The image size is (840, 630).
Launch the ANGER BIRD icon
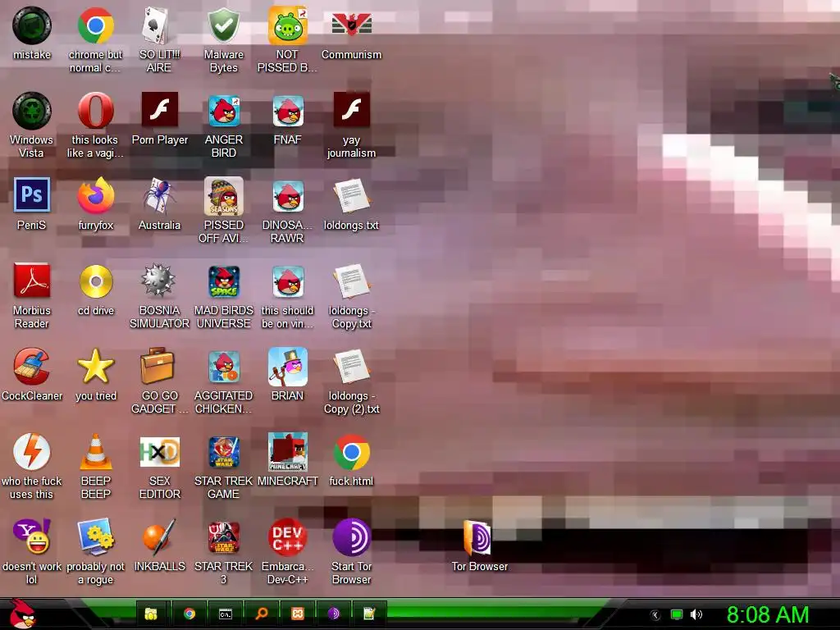(223, 111)
